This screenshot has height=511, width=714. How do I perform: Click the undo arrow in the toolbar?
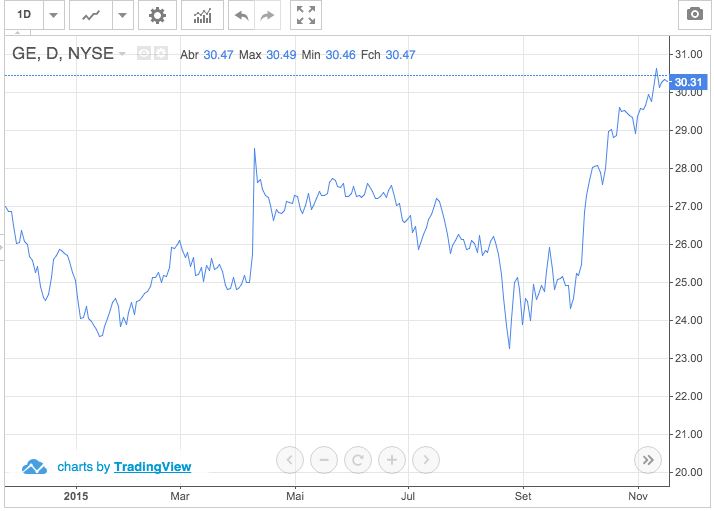(240, 15)
